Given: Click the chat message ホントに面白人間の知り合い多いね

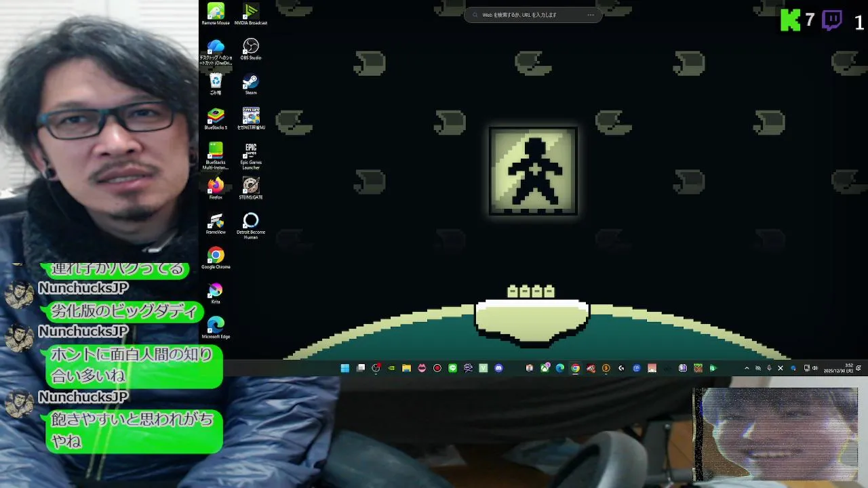Looking at the screenshot, I should point(134,365).
